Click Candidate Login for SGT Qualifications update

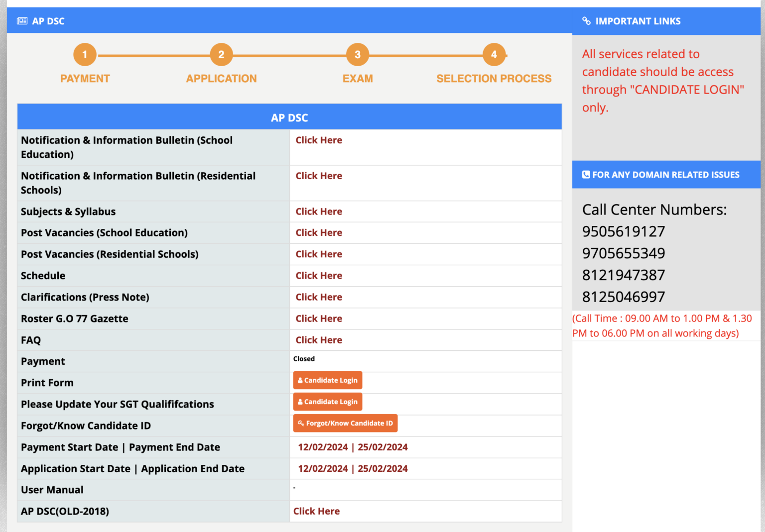[327, 402]
